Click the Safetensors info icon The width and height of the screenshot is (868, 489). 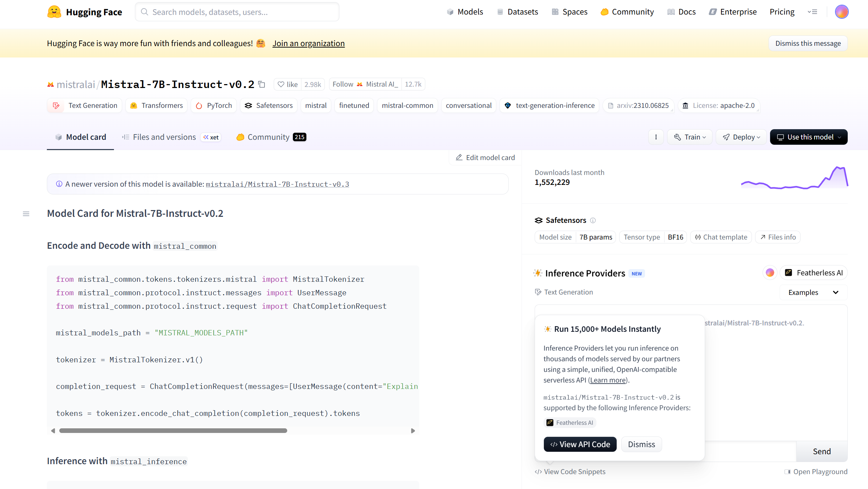tap(593, 220)
